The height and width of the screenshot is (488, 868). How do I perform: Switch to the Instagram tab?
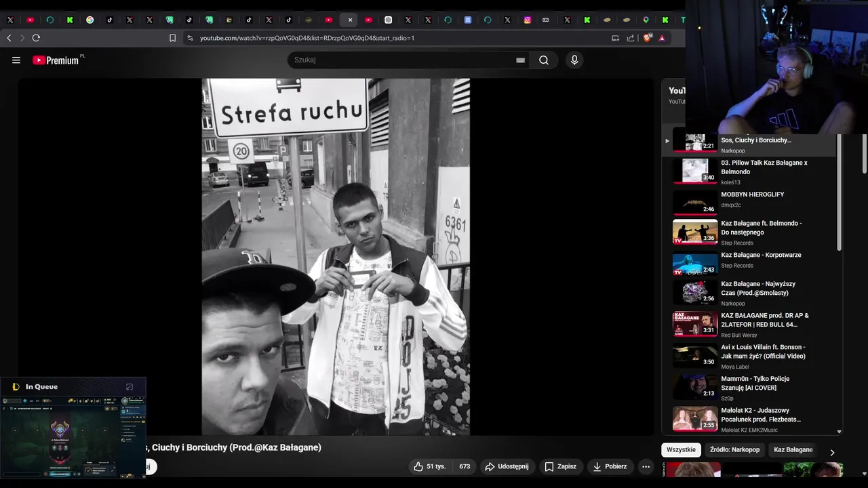point(527,20)
